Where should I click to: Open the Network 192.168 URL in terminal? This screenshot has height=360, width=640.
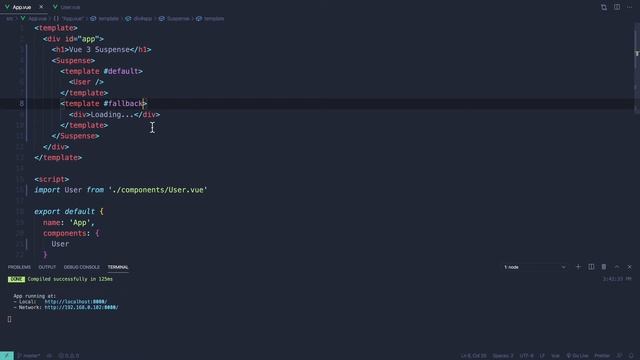81,307
